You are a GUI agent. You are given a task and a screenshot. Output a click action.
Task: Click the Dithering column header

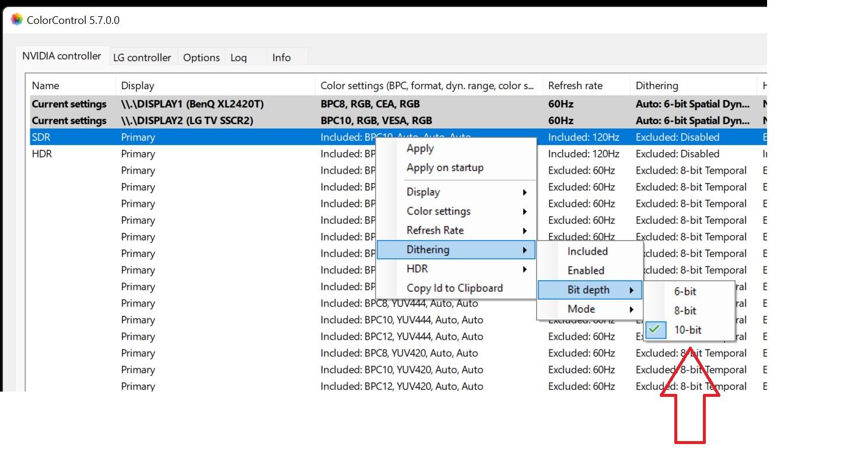[x=694, y=86]
